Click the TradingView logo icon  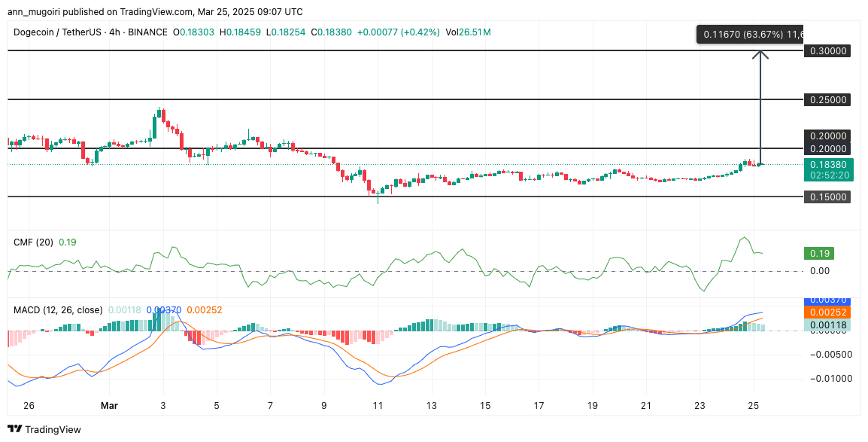(15, 429)
